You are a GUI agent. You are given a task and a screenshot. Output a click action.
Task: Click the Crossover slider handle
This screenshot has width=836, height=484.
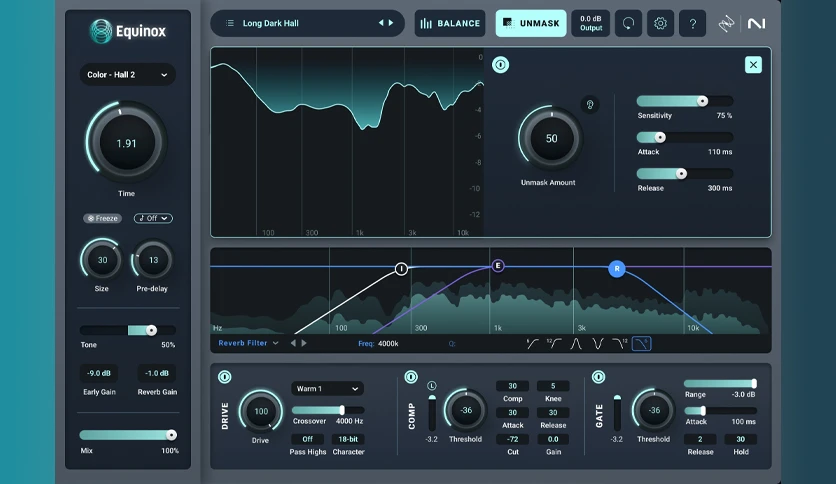click(342, 410)
